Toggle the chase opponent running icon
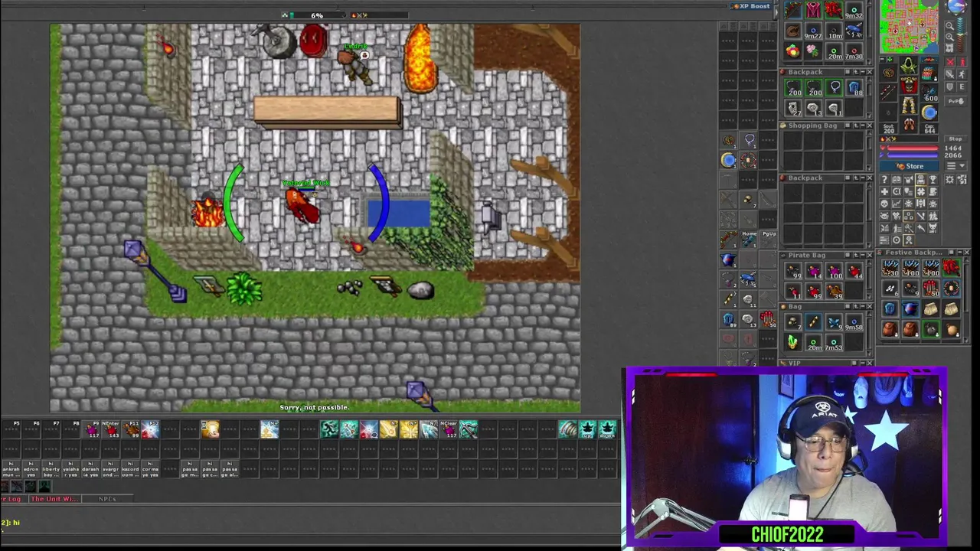The image size is (980, 551). pyautogui.click(x=962, y=74)
